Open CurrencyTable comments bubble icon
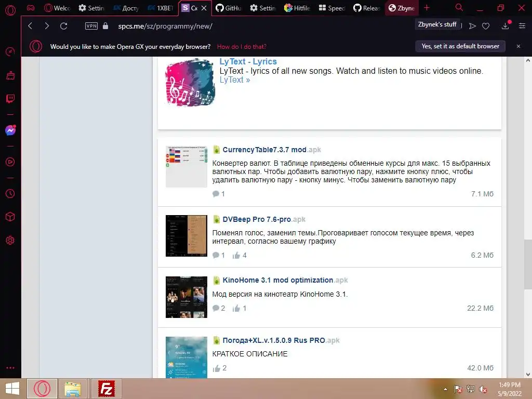532x399 pixels. [216, 194]
